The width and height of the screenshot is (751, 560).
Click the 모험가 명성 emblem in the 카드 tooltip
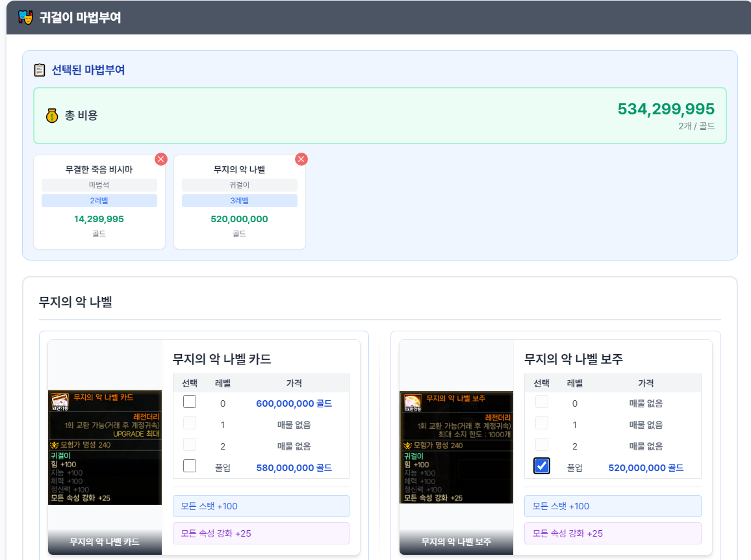55,446
